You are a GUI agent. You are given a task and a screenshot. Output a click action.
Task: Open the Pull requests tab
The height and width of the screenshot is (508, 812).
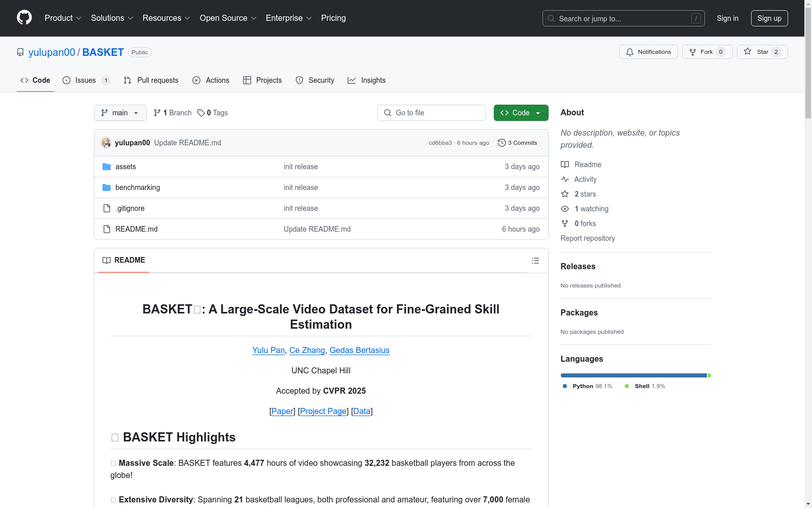coord(151,80)
